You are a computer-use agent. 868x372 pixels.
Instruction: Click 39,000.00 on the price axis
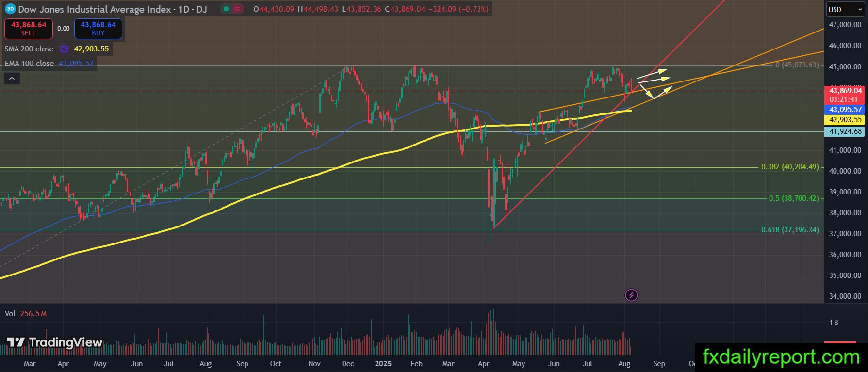845,192
